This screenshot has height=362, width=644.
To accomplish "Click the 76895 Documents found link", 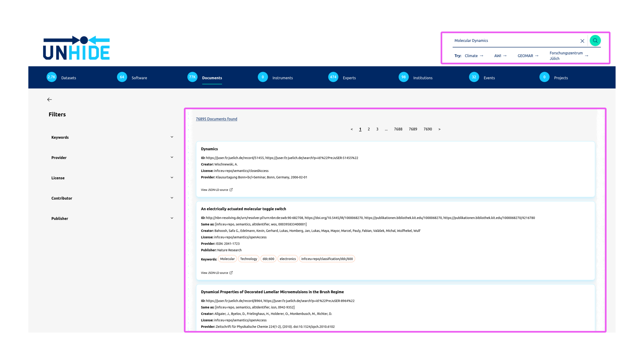I will pyautogui.click(x=216, y=119).
